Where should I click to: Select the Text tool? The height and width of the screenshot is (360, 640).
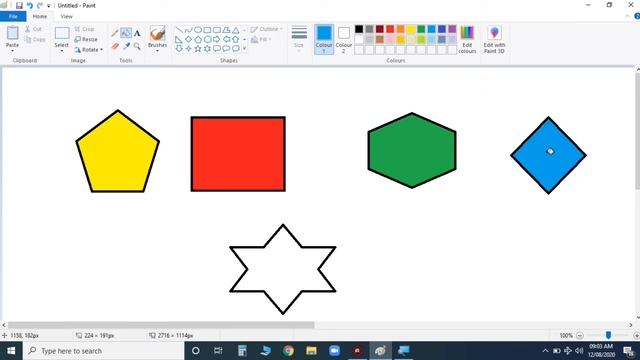(x=137, y=33)
